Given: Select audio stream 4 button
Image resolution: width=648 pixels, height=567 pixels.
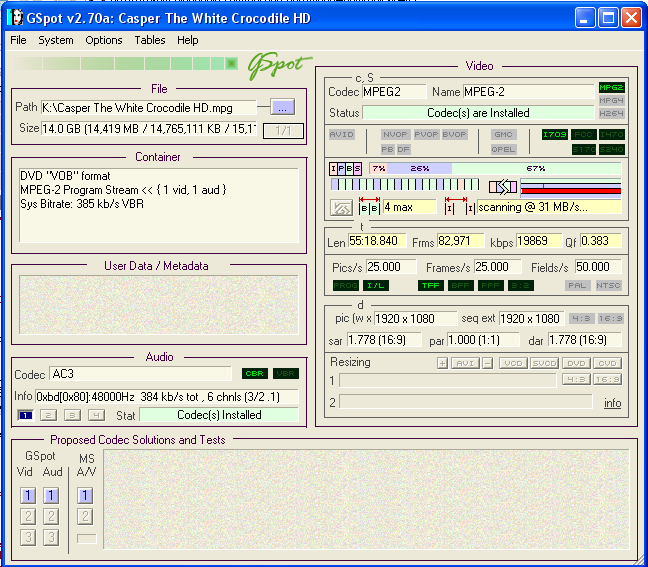Looking at the screenshot, I should pos(96,415).
